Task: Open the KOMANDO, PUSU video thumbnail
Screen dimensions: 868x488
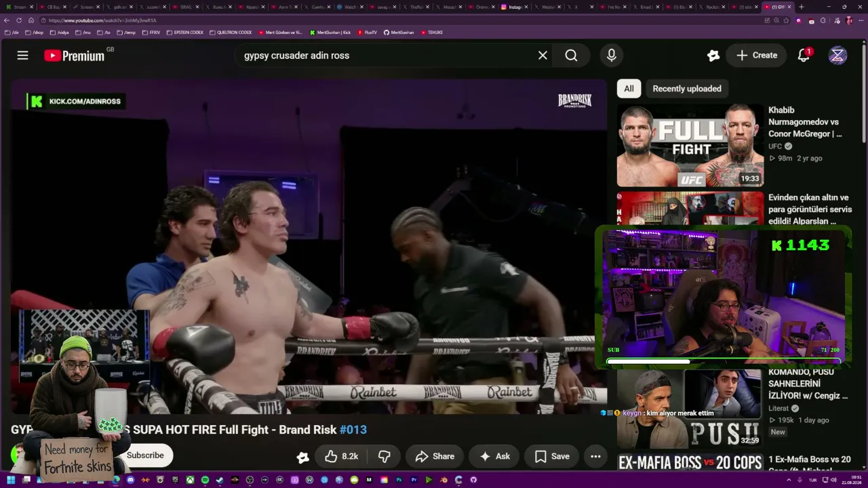Action: coord(690,408)
